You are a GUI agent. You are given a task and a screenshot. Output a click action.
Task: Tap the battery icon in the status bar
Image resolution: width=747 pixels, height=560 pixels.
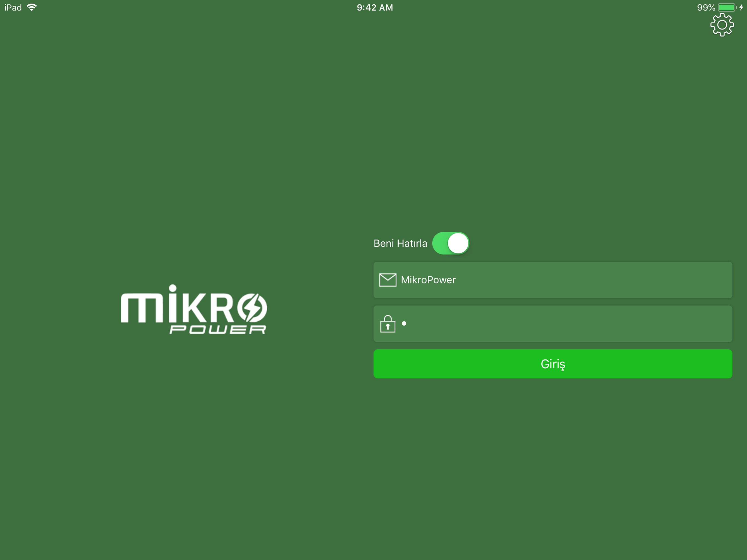(x=727, y=7)
